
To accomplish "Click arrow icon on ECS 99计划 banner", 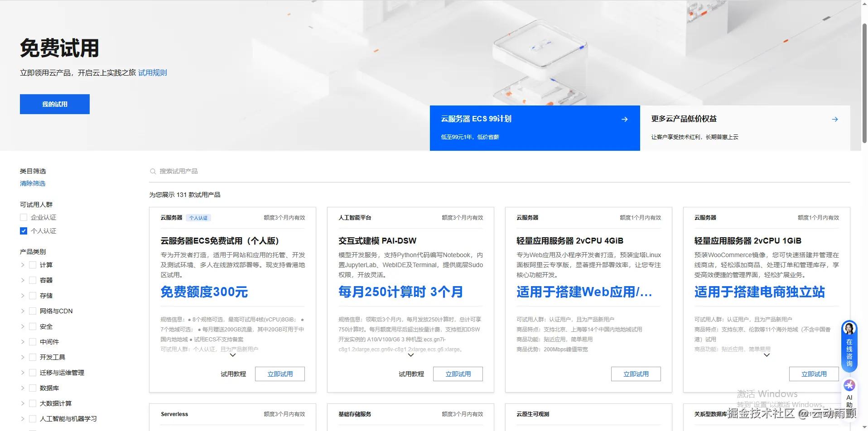I will point(624,119).
